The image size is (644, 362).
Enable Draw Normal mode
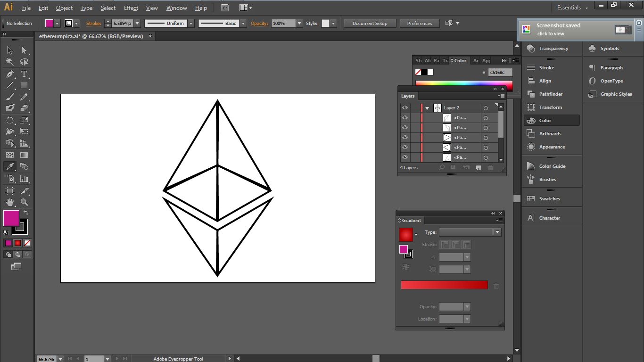point(8,255)
